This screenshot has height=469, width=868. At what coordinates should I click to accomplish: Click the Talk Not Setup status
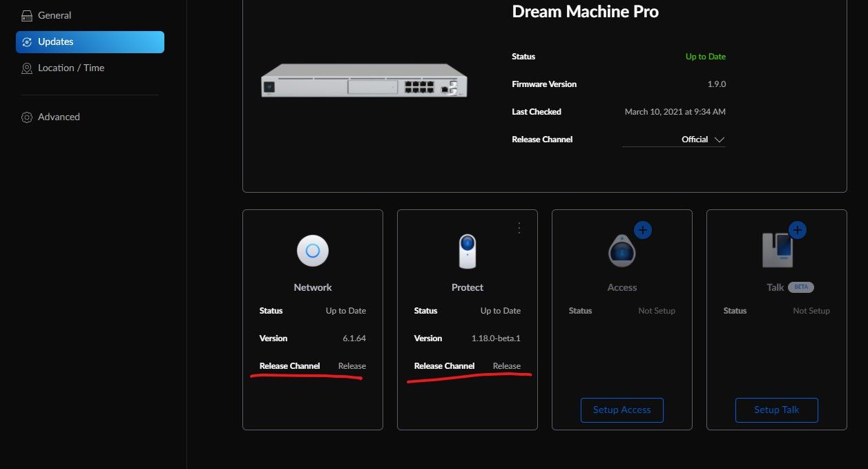pyautogui.click(x=811, y=311)
